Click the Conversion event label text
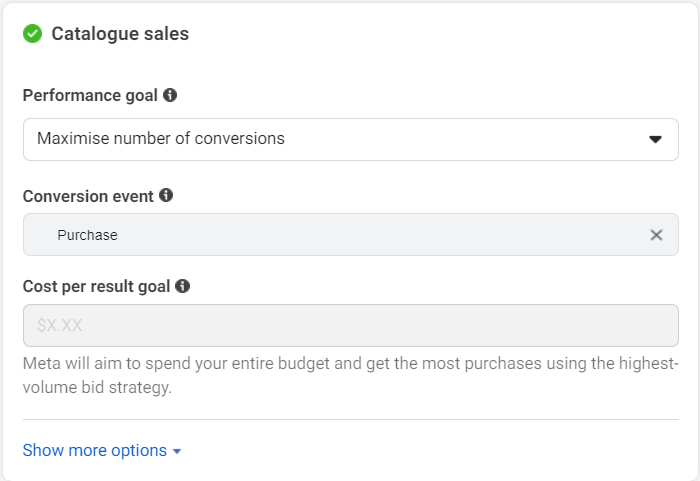 tap(88, 196)
